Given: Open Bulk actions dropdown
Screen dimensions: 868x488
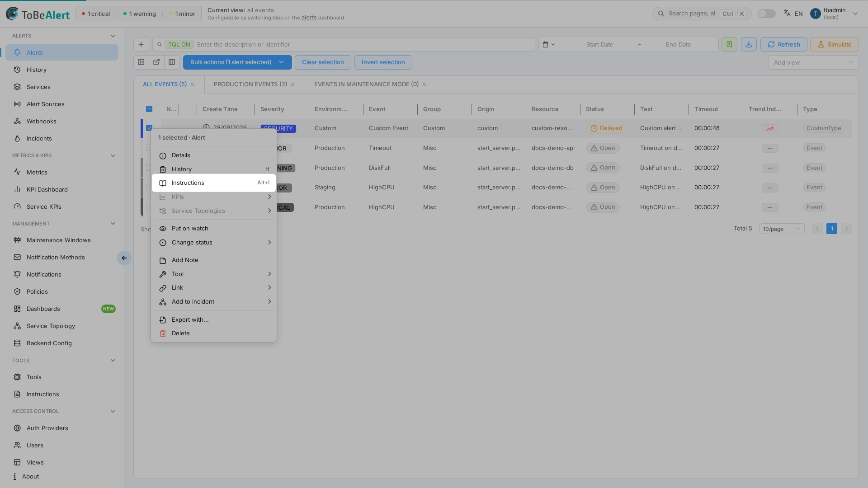Looking at the screenshot, I should pyautogui.click(x=237, y=62).
